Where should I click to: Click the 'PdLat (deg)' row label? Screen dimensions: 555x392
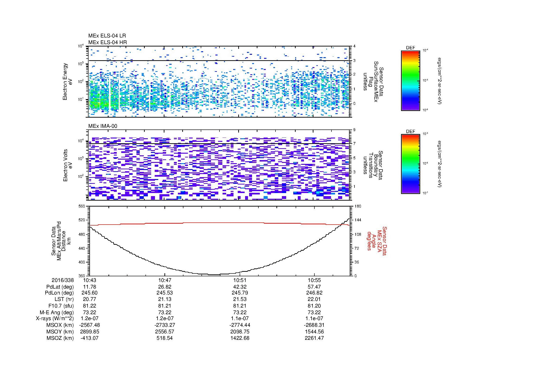click(60, 287)
